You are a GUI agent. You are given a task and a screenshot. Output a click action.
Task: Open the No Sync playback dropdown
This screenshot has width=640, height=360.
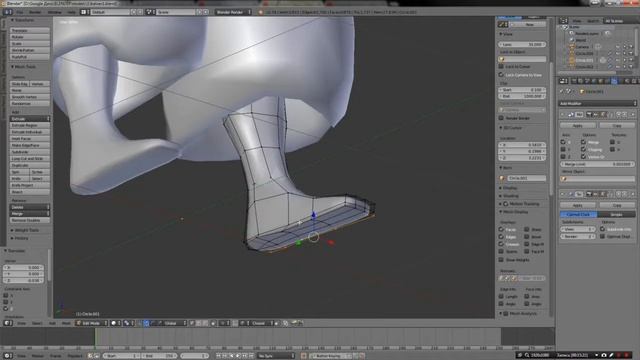[x=276, y=356]
